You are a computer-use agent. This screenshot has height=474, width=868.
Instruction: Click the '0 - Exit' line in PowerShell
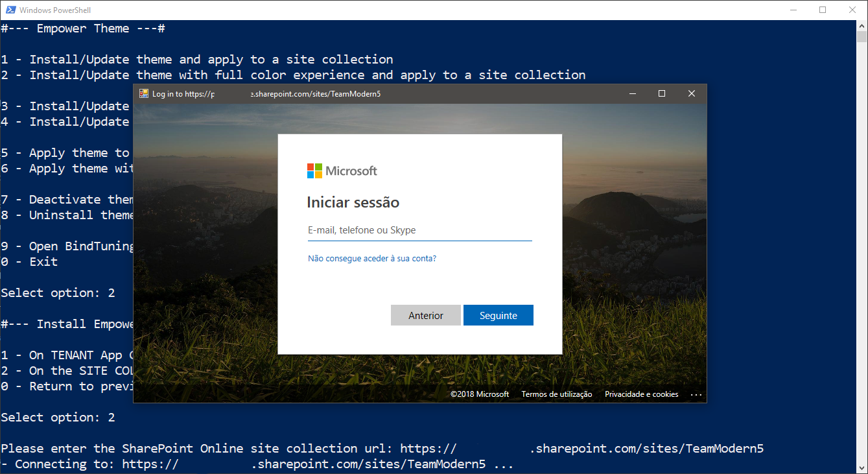[x=29, y=262]
